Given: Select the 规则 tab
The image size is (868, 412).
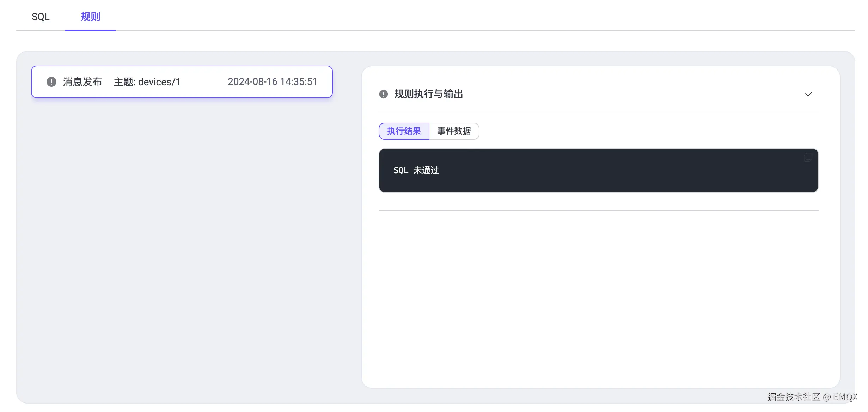Looking at the screenshot, I should [90, 17].
